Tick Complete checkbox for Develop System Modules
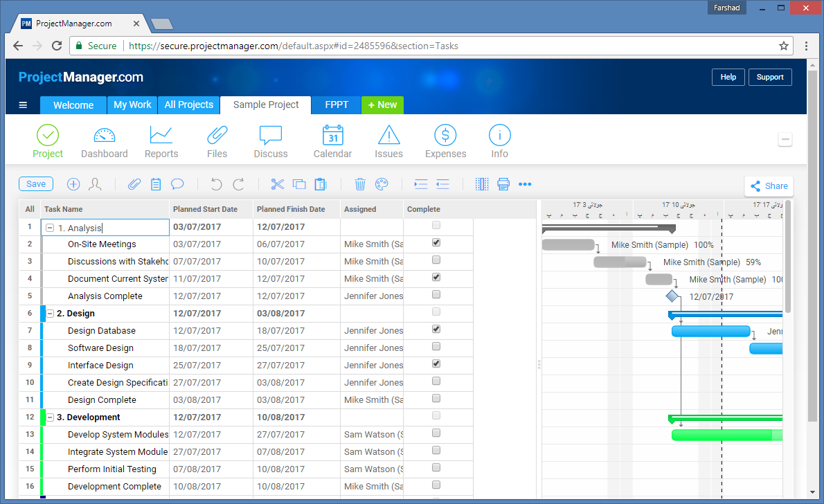The width and height of the screenshot is (824, 504). click(436, 433)
